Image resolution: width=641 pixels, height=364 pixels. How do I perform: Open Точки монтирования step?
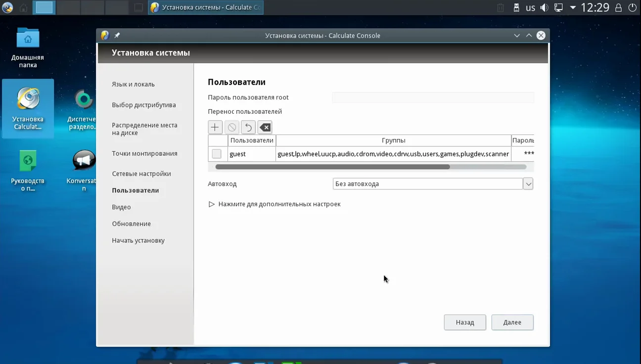(x=144, y=153)
